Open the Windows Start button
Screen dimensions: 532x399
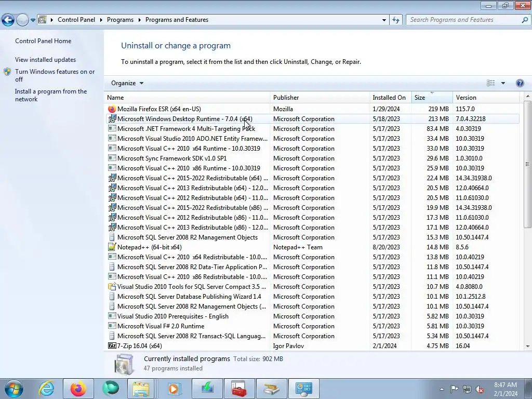[x=14, y=389]
